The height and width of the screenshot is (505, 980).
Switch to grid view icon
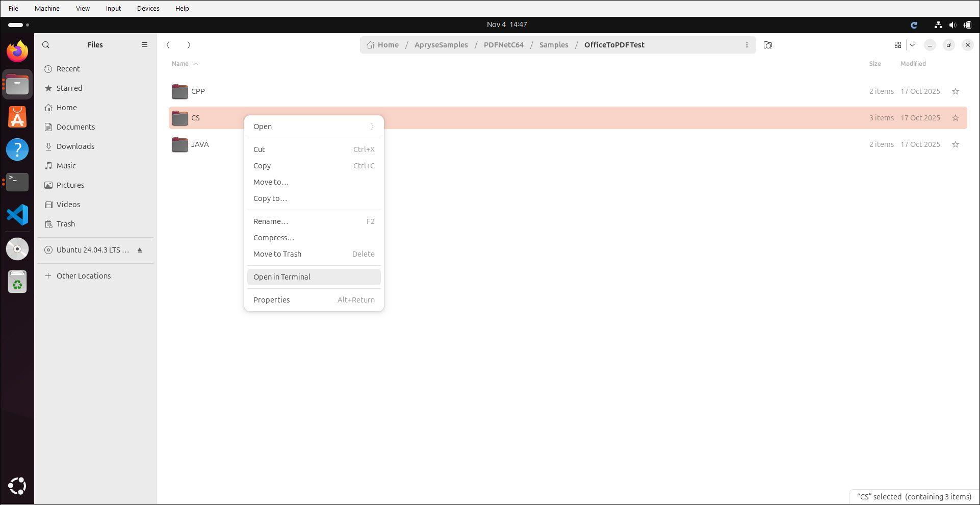tap(897, 45)
